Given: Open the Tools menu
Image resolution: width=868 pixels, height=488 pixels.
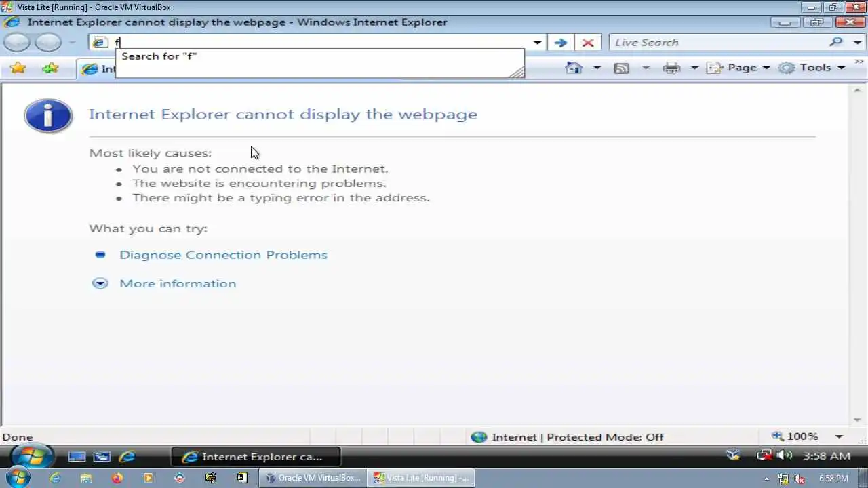Looking at the screenshot, I should pyautogui.click(x=812, y=68).
